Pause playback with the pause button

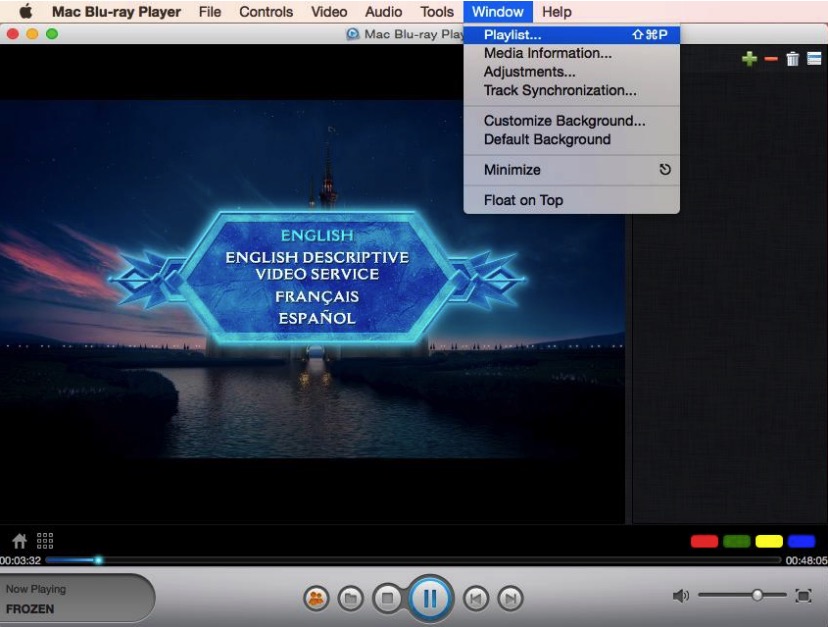point(430,598)
